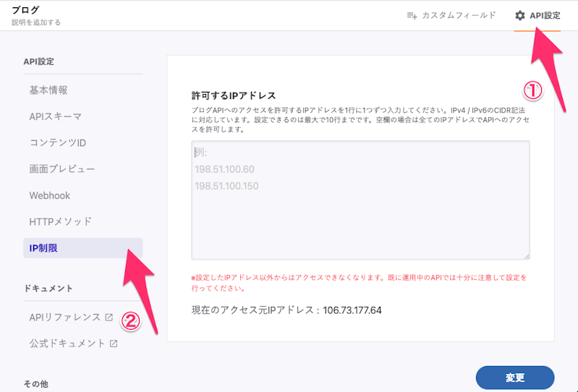
Task: Open the APIリファレンス document link
Action: click(x=65, y=317)
